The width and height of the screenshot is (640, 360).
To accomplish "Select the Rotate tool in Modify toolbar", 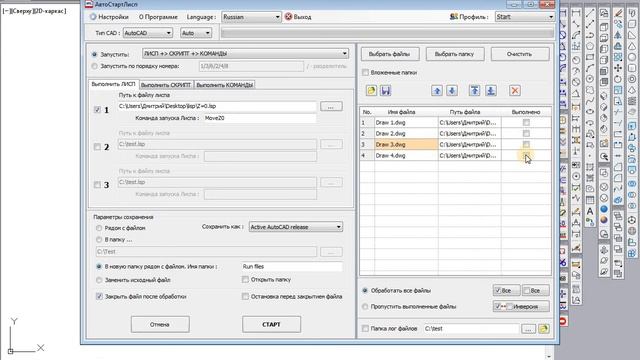I will tap(618, 79).
